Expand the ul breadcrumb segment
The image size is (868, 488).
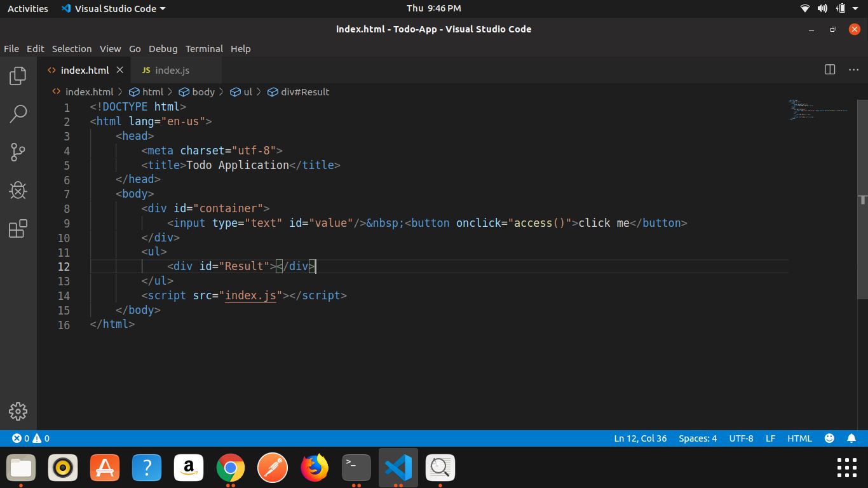241,92
